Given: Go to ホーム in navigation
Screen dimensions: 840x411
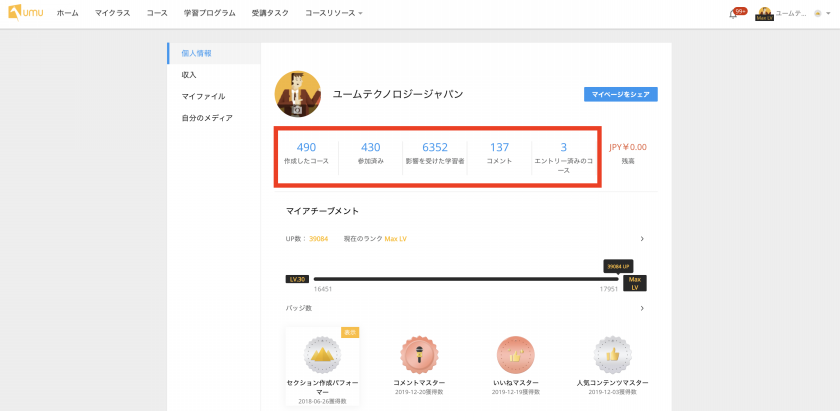Looking at the screenshot, I should point(68,13).
